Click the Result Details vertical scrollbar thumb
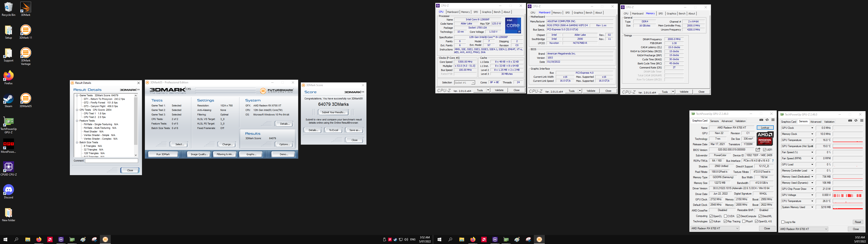Screen dimensions: 868x244 [136, 121]
